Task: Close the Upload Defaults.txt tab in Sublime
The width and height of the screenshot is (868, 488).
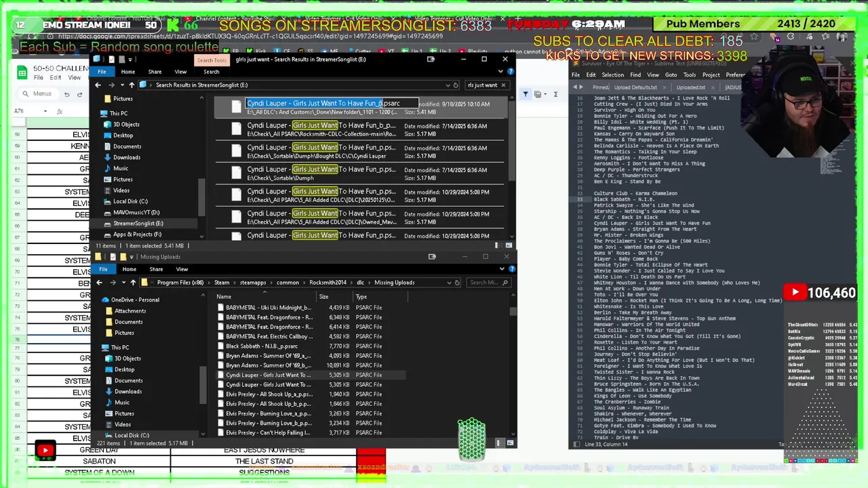Action: [663, 87]
